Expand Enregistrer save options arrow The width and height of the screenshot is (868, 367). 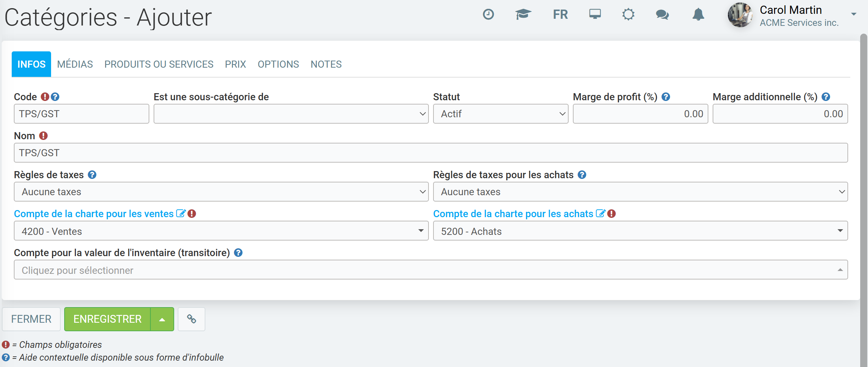tap(162, 319)
